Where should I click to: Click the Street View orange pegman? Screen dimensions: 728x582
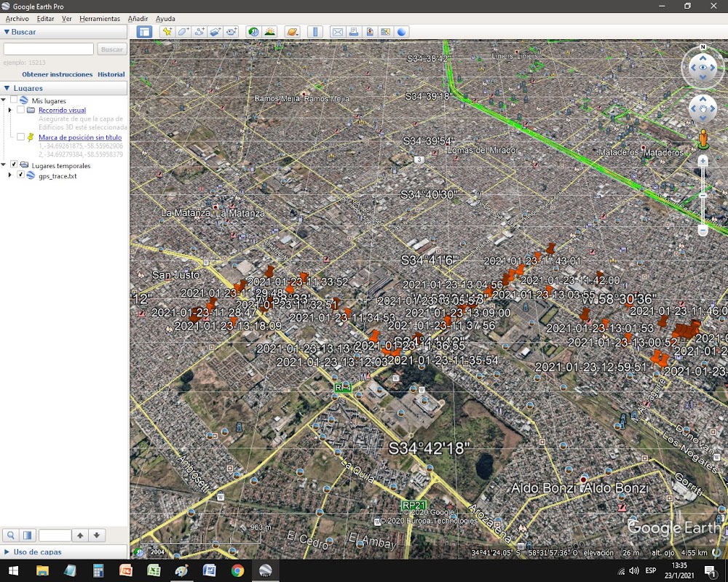(x=703, y=139)
